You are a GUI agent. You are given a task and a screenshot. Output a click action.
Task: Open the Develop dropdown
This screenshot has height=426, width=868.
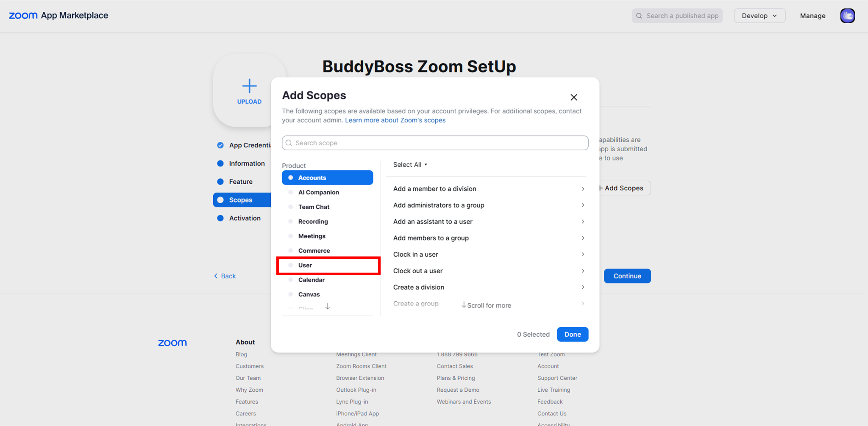tap(759, 16)
